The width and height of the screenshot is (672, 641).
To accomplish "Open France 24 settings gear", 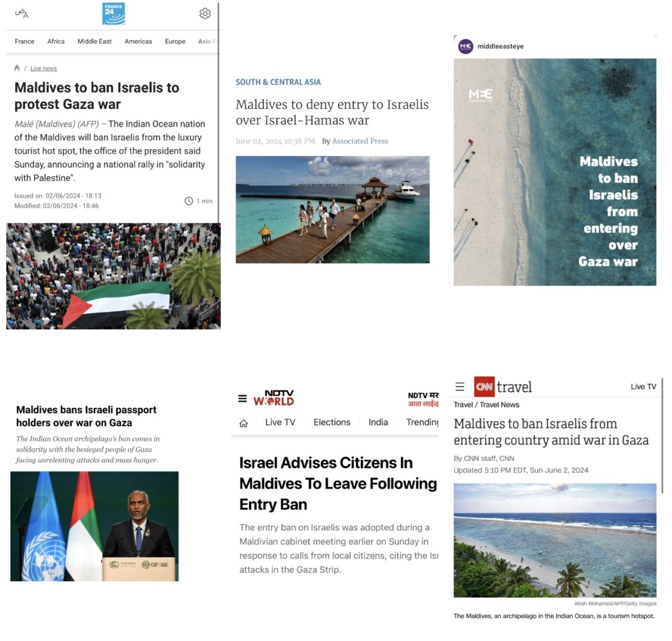I will [x=205, y=14].
